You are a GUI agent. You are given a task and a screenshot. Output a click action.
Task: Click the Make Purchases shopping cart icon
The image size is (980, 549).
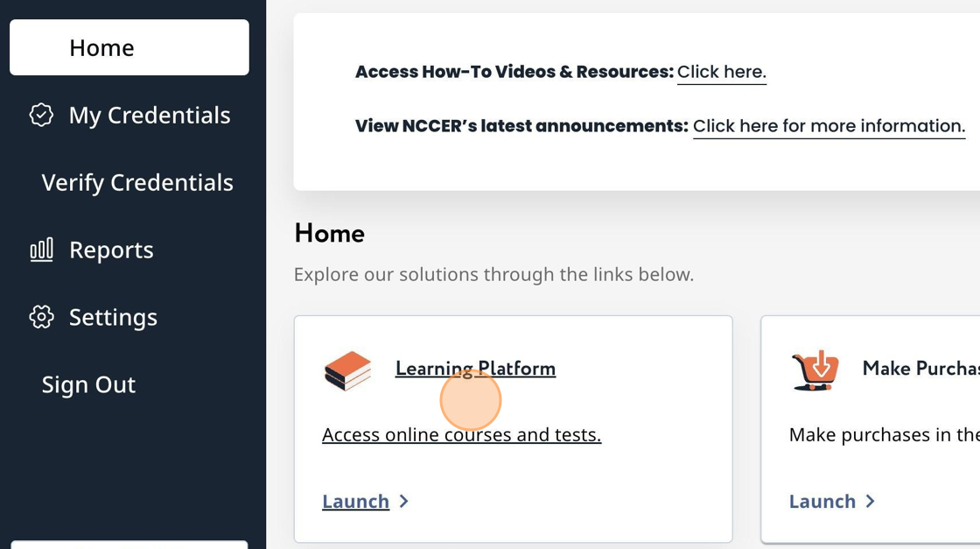click(815, 370)
